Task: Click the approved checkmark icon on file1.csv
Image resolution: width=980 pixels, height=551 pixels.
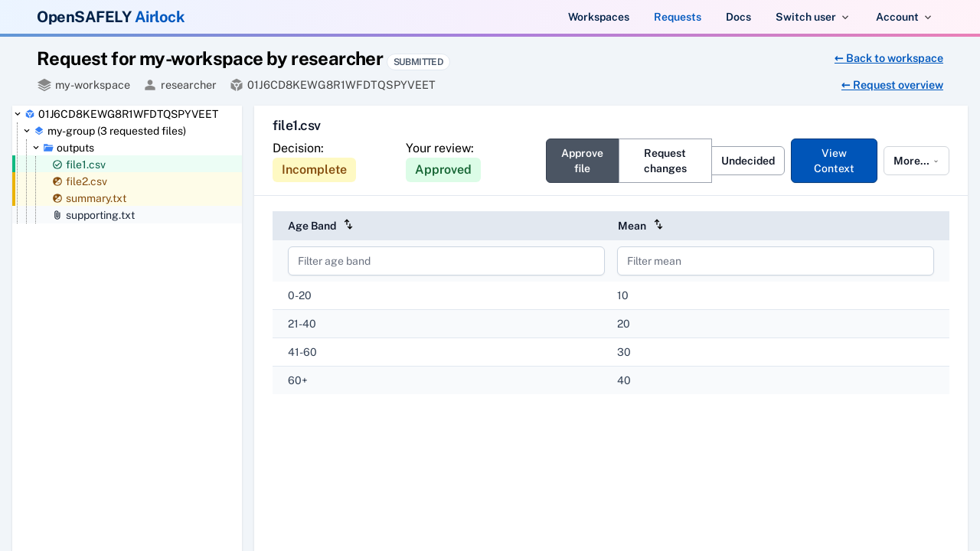Action: (57, 165)
